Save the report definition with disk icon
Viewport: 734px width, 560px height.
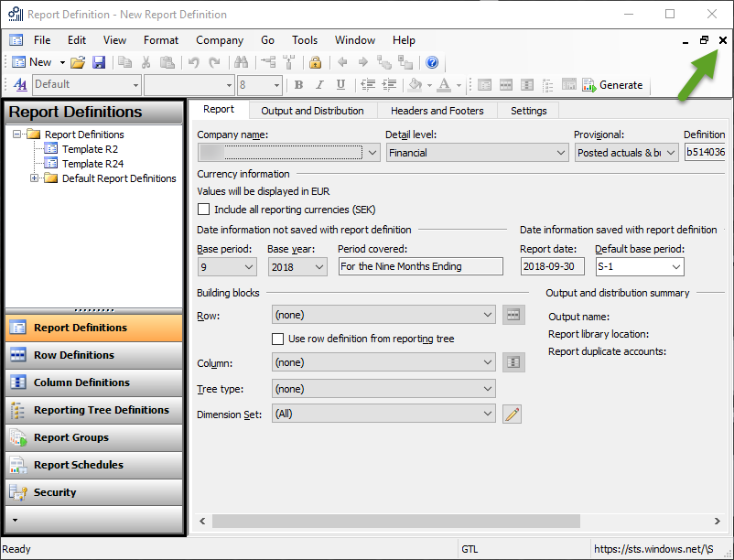(x=99, y=62)
